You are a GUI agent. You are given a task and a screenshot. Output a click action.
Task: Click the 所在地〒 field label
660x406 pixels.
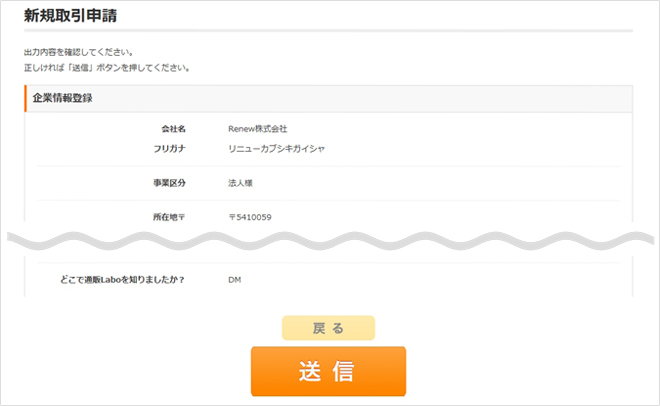pos(170,217)
